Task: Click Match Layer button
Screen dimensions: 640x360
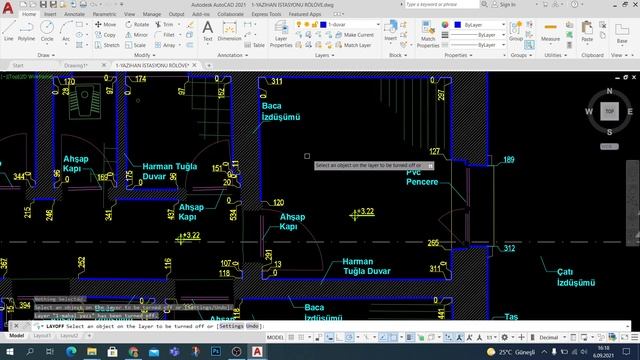Action: pos(353,45)
